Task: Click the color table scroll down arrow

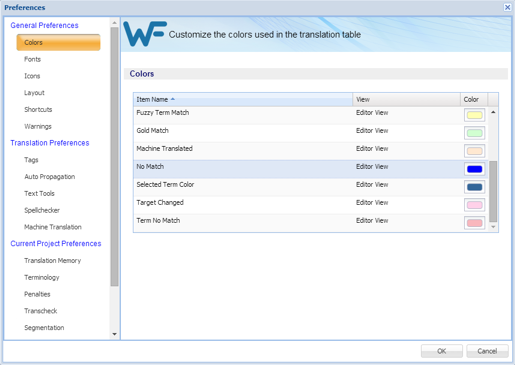Action: pos(493,227)
